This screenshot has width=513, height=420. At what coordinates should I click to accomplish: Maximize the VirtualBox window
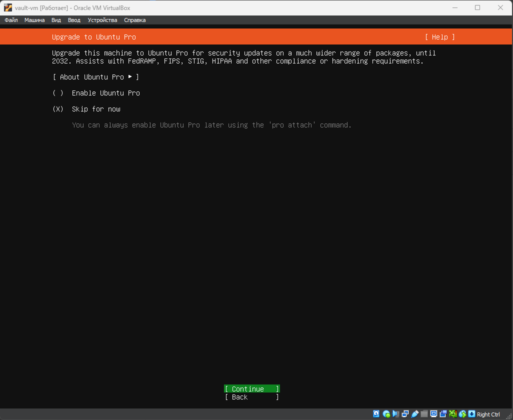[477, 7]
